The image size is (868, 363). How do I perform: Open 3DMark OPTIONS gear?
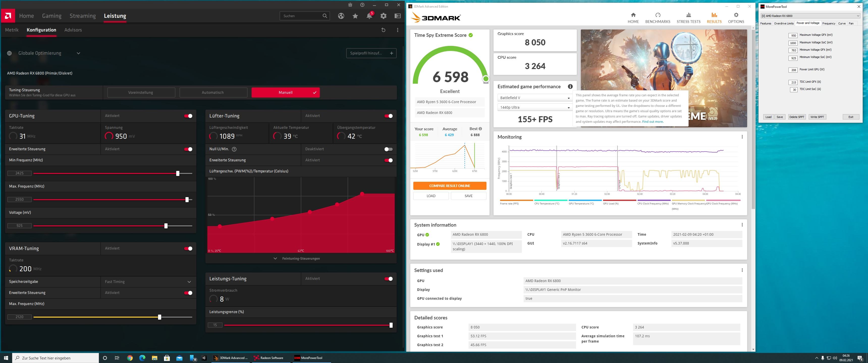click(736, 15)
